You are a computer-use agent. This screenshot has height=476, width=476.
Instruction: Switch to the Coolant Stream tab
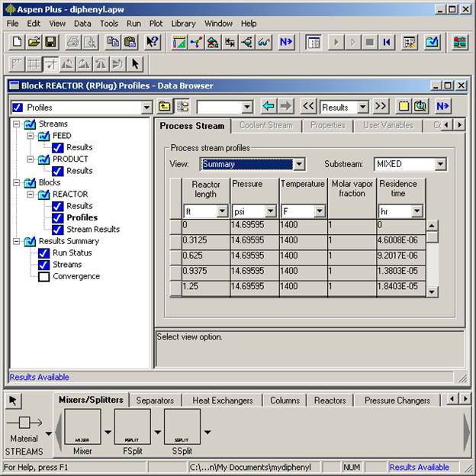(x=265, y=125)
